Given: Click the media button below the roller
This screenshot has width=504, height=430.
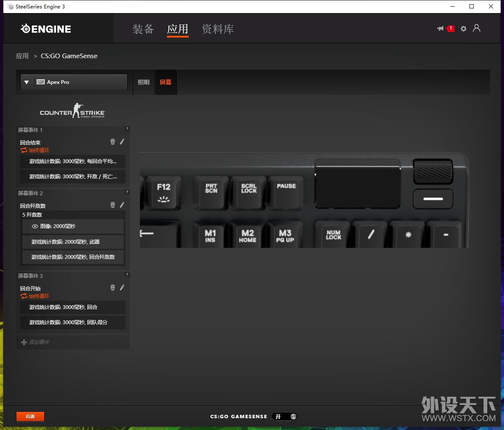Looking at the screenshot, I should [433, 199].
